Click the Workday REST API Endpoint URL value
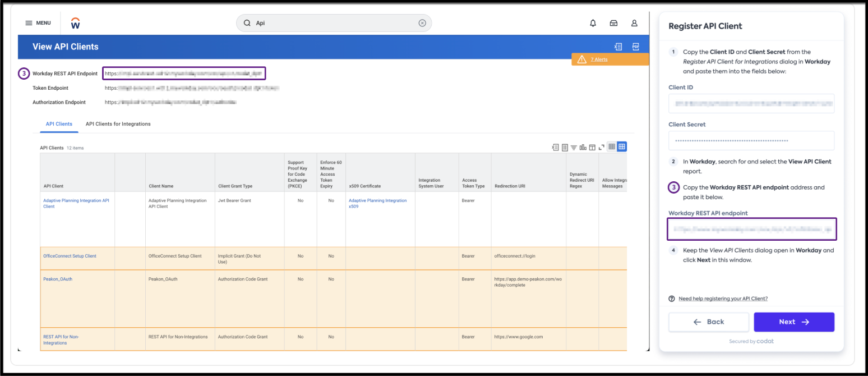The image size is (868, 376). [x=183, y=74]
